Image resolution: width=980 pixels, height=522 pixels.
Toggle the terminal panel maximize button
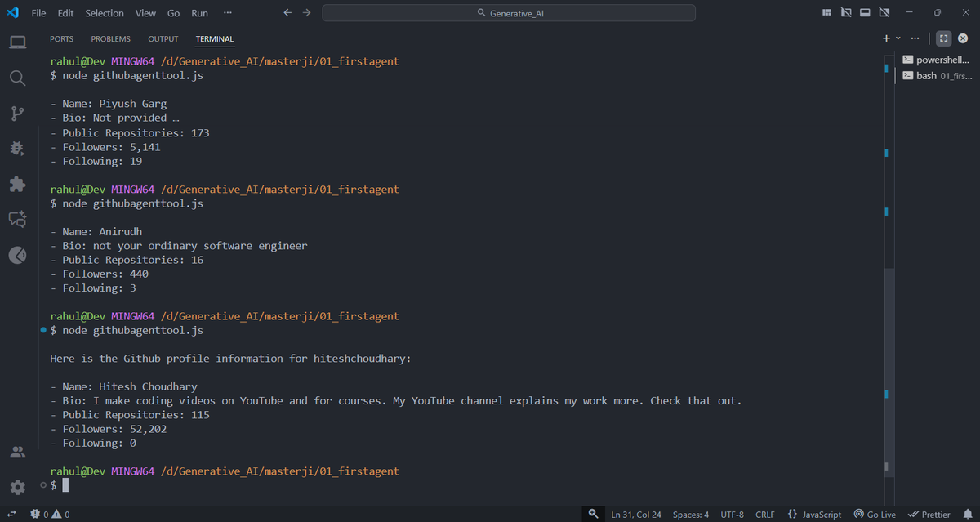click(943, 38)
